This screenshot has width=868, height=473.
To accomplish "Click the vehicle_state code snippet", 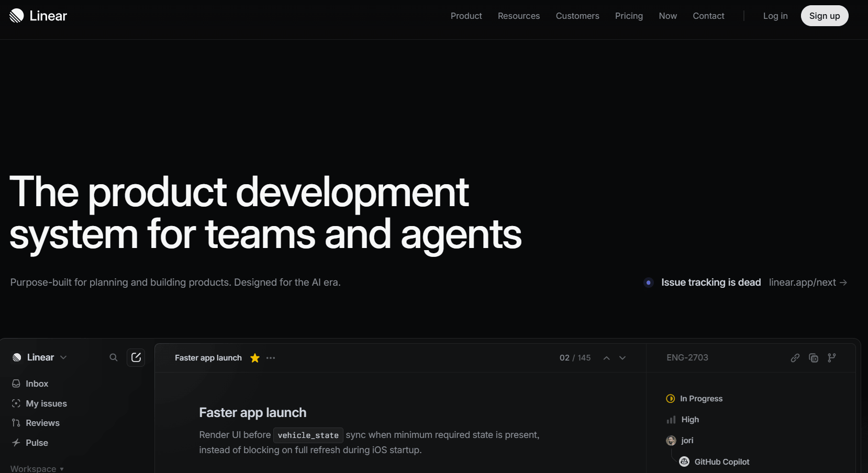I will (308, 435).
